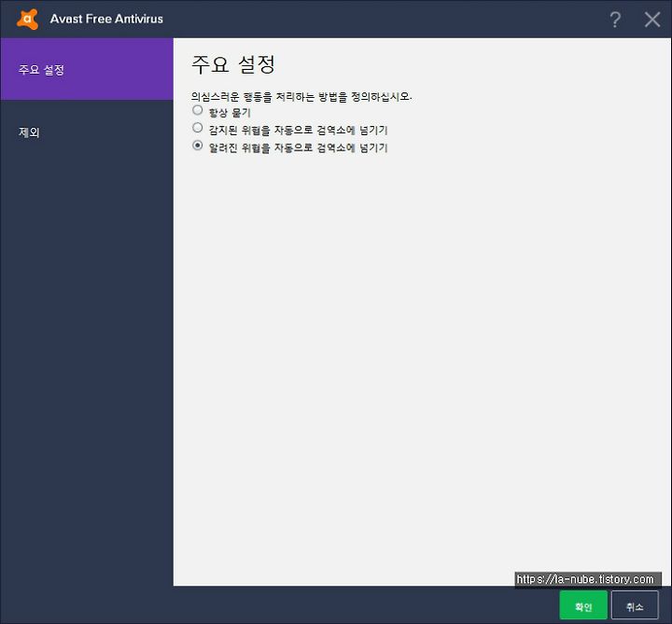Select 알려진 위협을 자동으로 검역소에 넘기기 radio
Viewport: 672px width, 624px height.
coord(198,146)
